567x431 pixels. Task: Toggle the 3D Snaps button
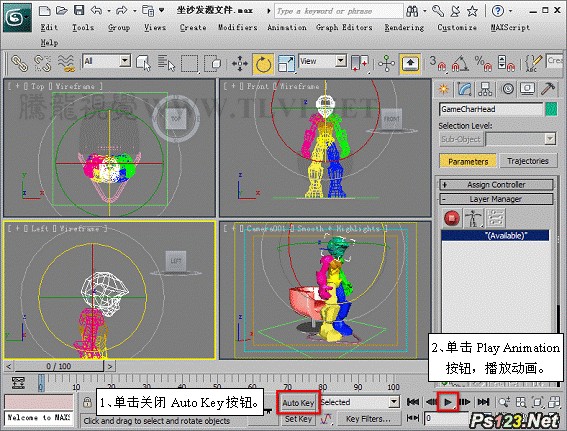point(438,63)
